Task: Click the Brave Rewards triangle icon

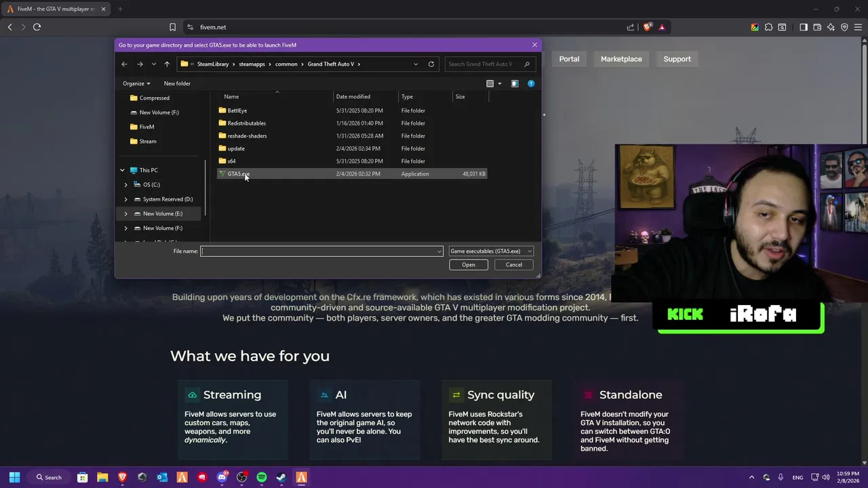Action: (662, 27)
